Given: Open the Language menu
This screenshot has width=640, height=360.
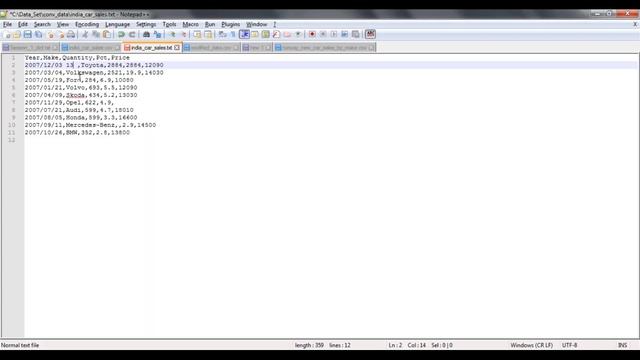Looking at the screenshot, I should point(117,24).
